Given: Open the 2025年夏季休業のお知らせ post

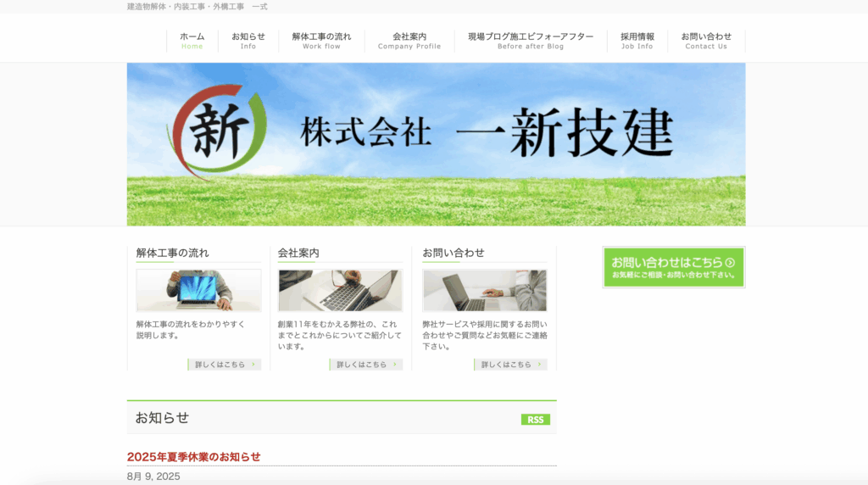Looking at the screenshot, I should click(x=194, y=457).
